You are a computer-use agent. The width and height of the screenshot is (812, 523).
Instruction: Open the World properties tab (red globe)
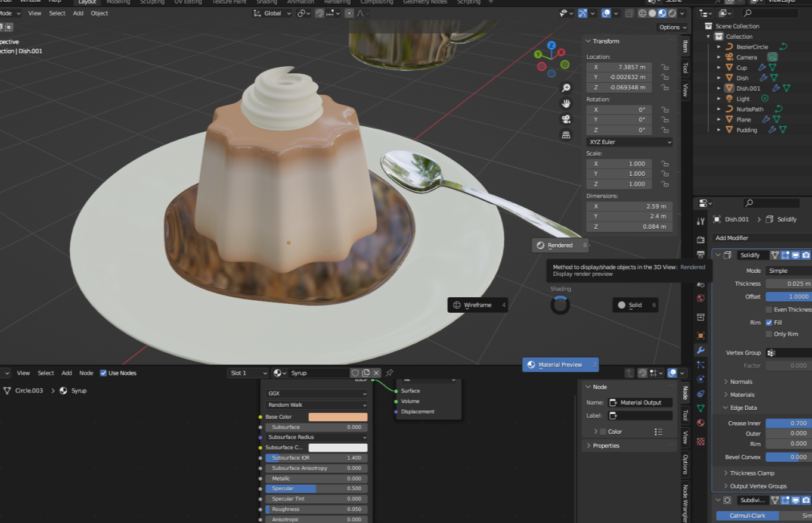point(701,298)
